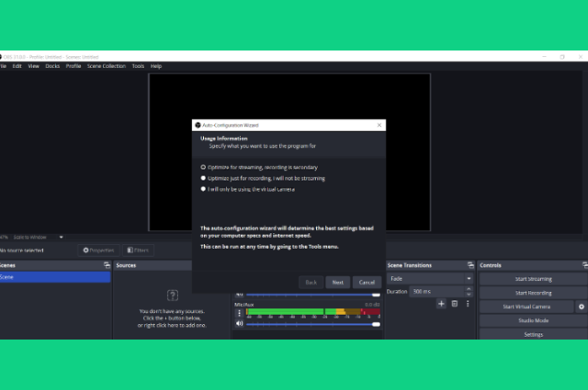The image size is (588, 390).
Task: Close the Auto-Configuration Wizard dialog
Action: point(379,125)
